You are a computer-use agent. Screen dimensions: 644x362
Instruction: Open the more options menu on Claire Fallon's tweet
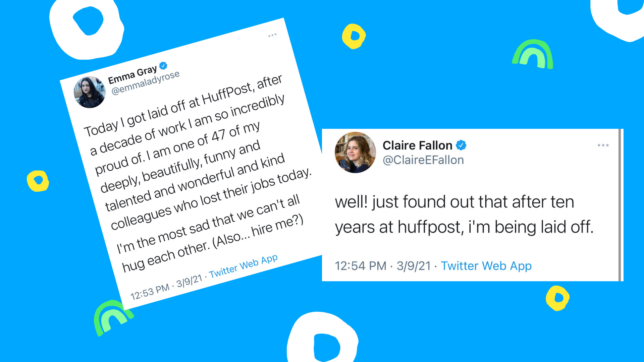pos(603,145)
